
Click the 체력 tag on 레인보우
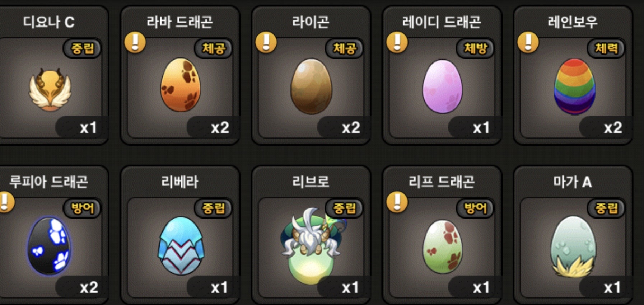click(x=606, y=48)
